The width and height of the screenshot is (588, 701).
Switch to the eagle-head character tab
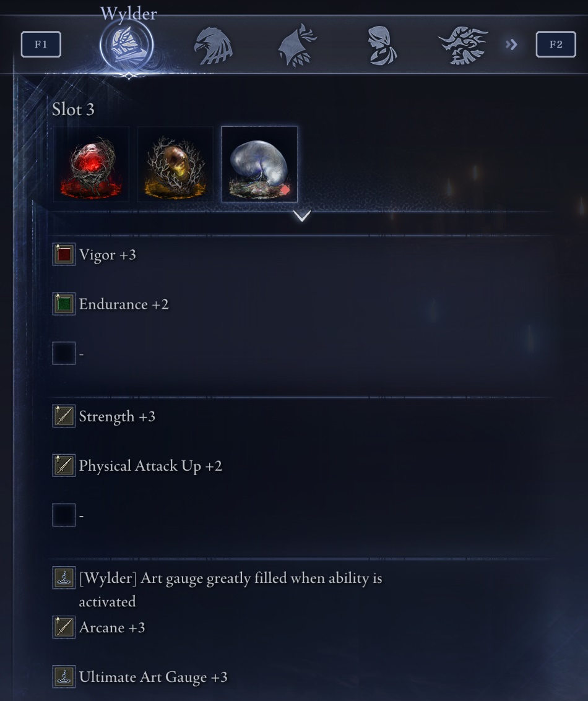pos(214,46)
